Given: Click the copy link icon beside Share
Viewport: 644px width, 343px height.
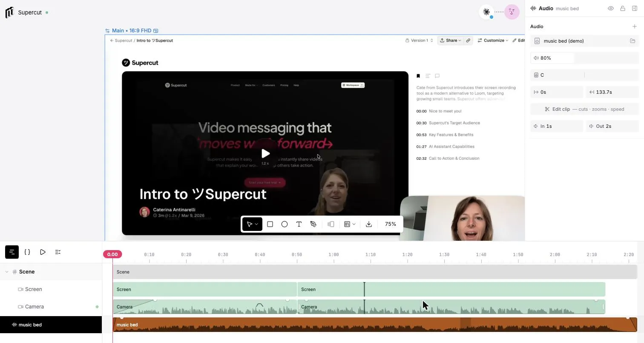Looking at the screenshot, I should (468, 40).
